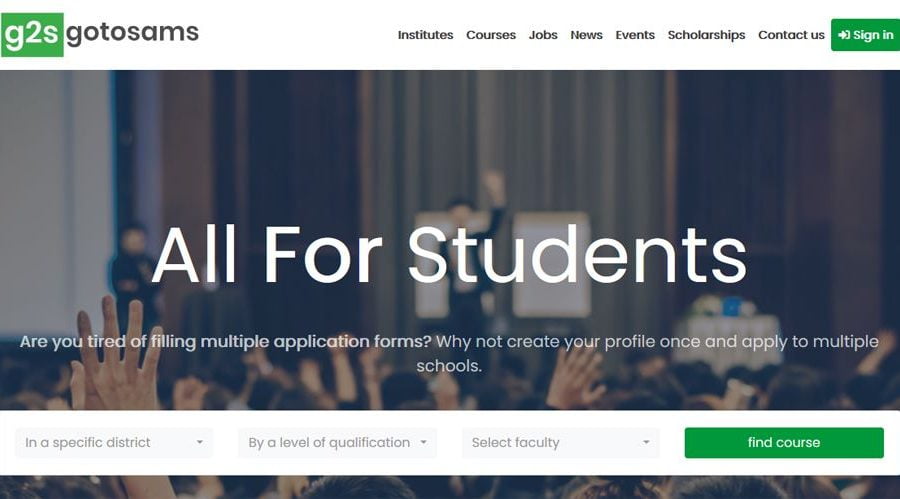Image resolution: width=900 pixels, height=499 pixels.
Task: Open the Institutes menu item
Action: tap(425, 35)
